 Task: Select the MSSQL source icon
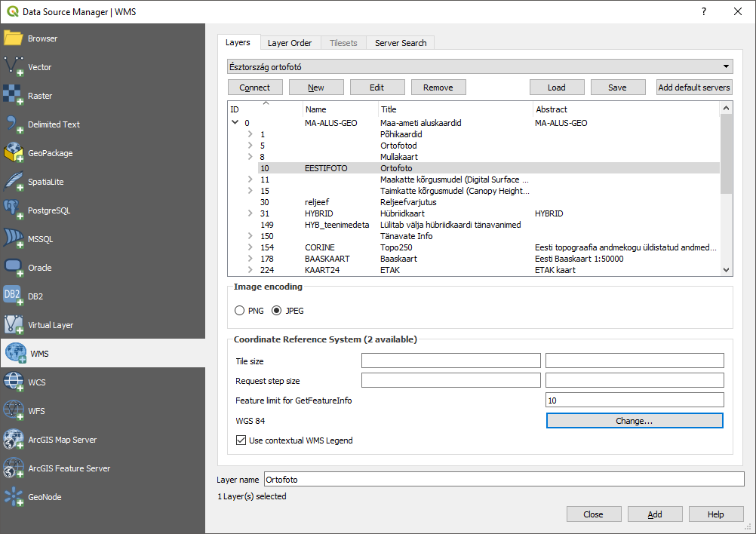pyautogui.click(x=13, y=239)
